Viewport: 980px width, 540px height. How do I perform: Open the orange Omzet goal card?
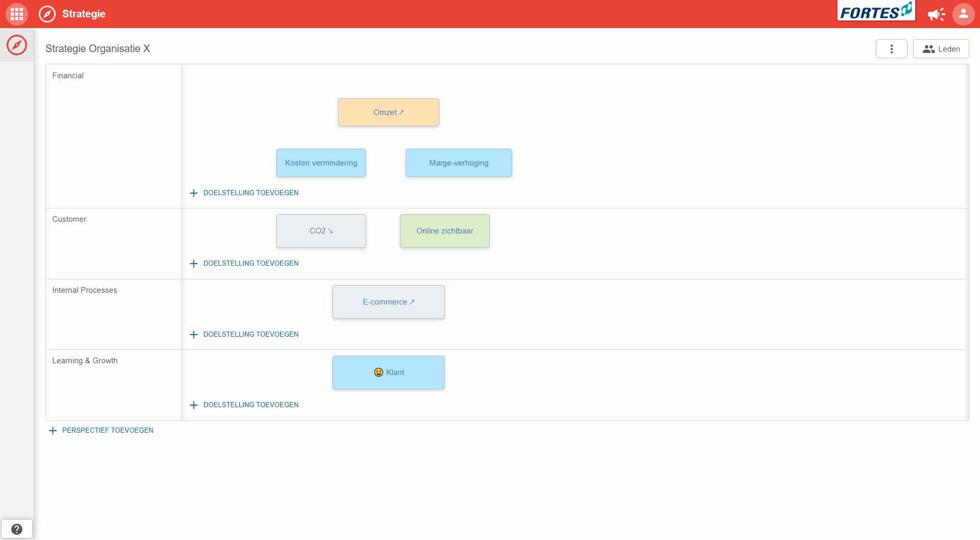tap(388, 112)
